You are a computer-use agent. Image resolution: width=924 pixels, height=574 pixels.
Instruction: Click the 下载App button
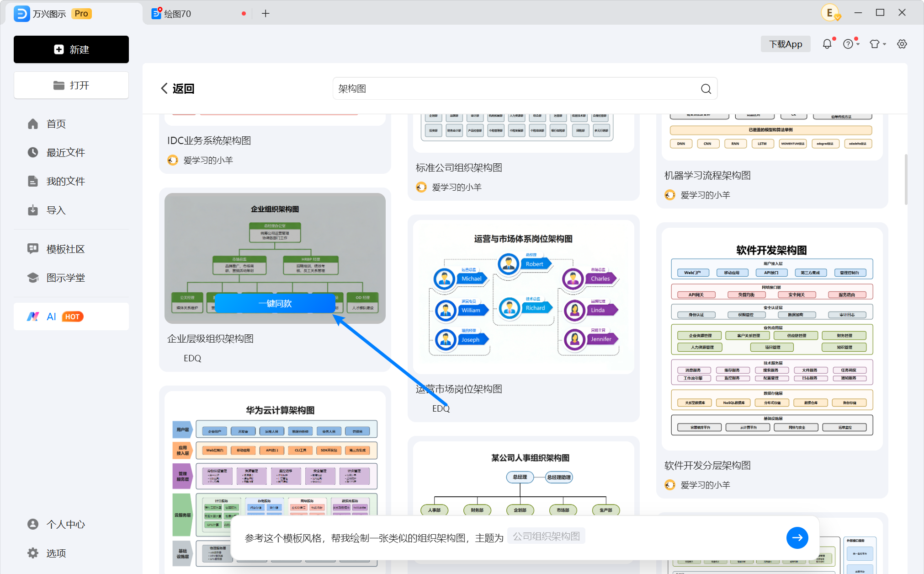point(786,44)
